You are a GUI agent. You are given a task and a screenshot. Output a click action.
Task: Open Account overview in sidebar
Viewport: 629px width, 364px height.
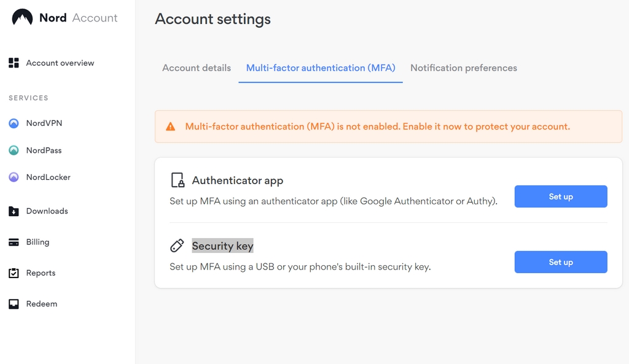click(60, 63)
